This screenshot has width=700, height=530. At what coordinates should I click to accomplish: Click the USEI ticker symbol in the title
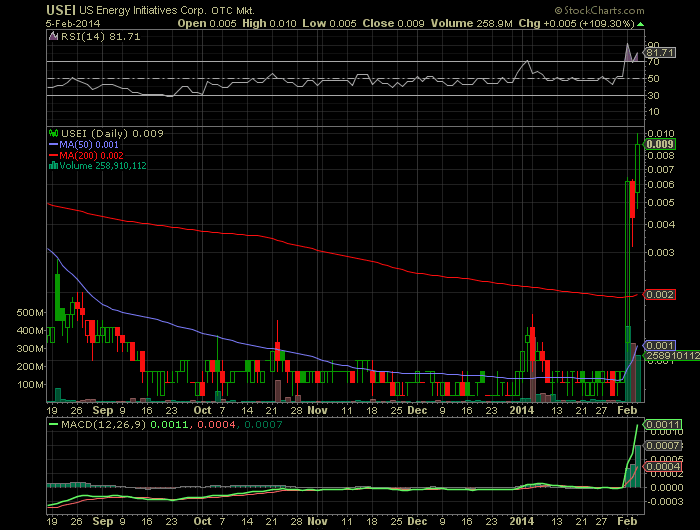61,10
